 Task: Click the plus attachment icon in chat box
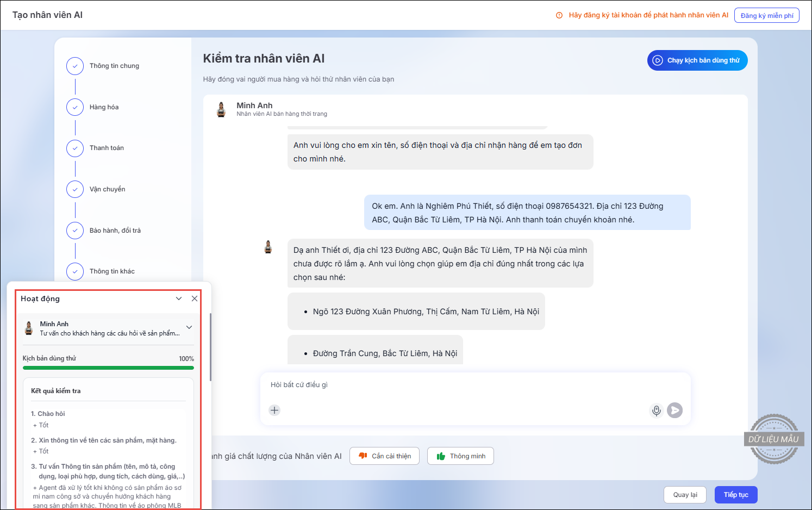(274, 411)
